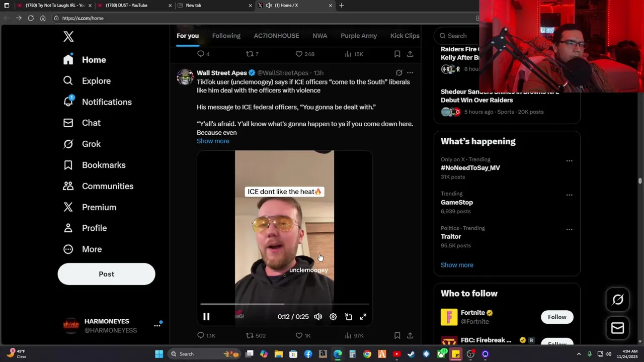644x362 pixels.
Task: Open options for GameStop trend
Action: (569, 195)
